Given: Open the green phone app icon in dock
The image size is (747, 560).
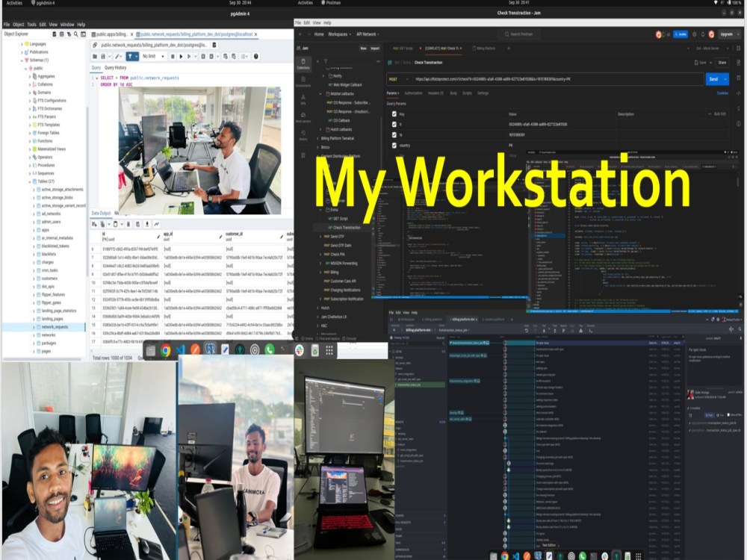Looking at the screenshot, I should (x=269, y=350).
